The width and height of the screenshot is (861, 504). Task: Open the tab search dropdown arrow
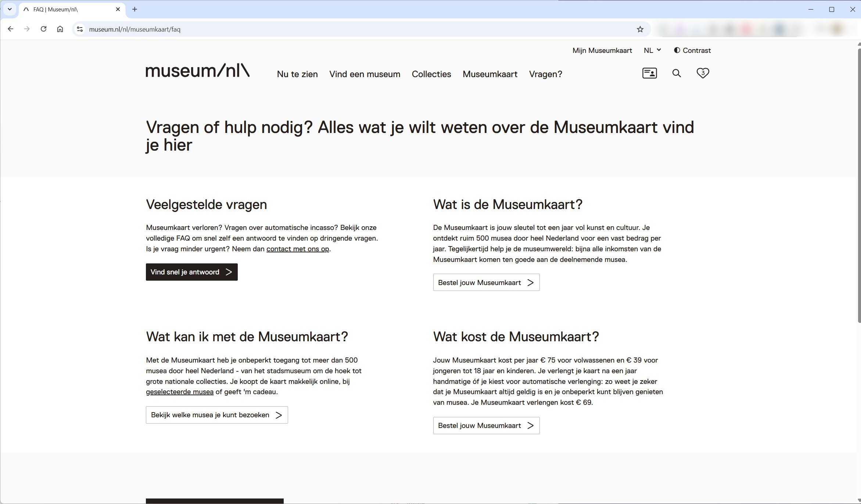[10, 9]
